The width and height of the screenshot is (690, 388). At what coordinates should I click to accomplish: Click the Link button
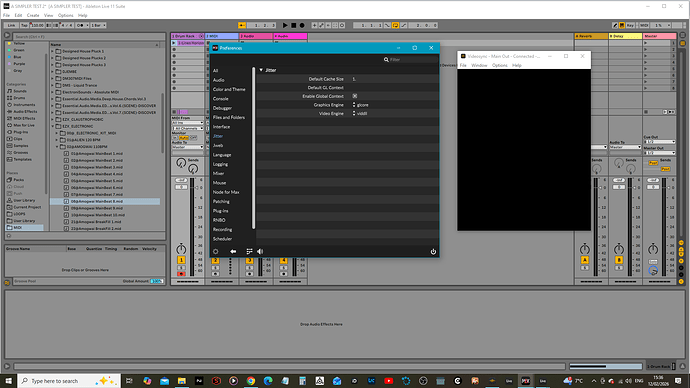click(11, 26)
